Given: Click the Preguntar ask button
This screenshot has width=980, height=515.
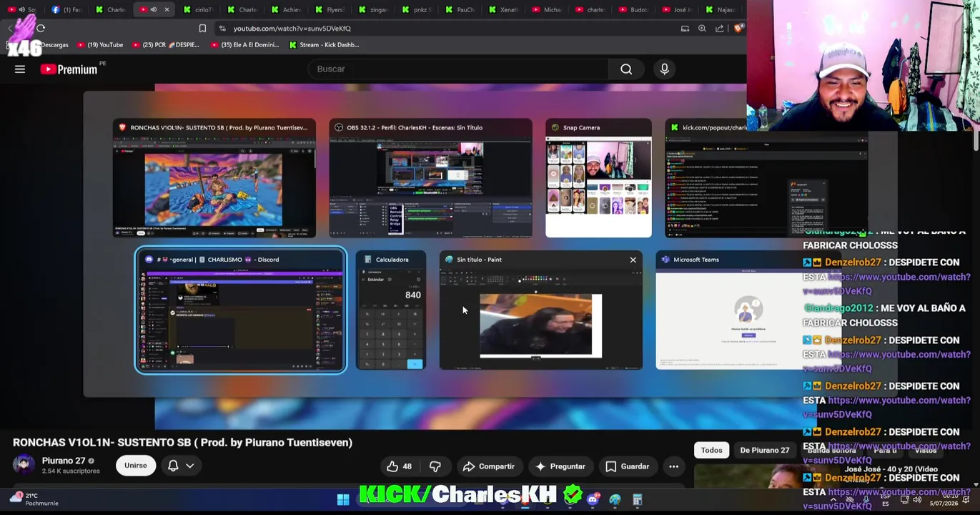Looking at the screenshot, I should 560,466.
